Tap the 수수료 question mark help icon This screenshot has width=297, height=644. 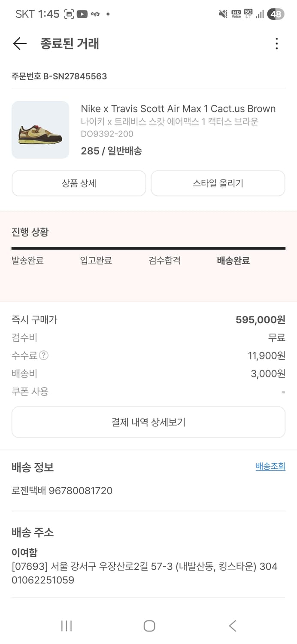click(44, 355)
